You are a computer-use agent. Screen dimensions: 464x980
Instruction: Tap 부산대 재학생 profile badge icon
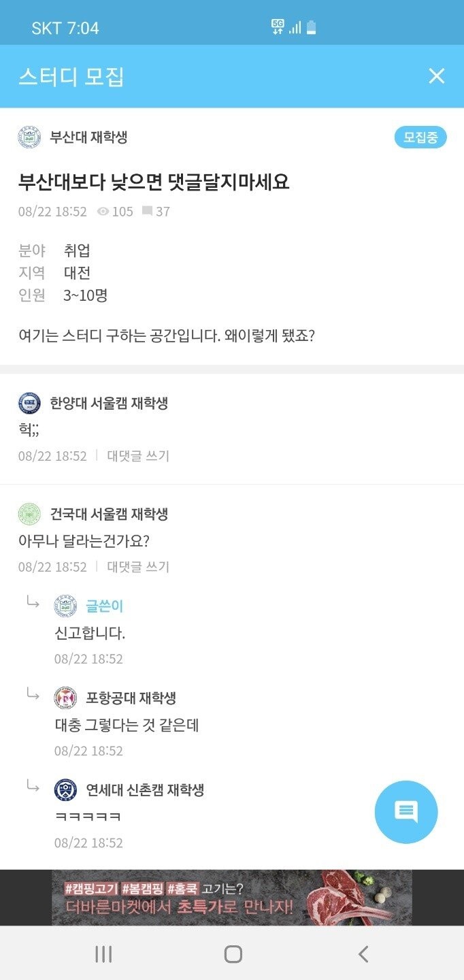[x=29, y=137]
